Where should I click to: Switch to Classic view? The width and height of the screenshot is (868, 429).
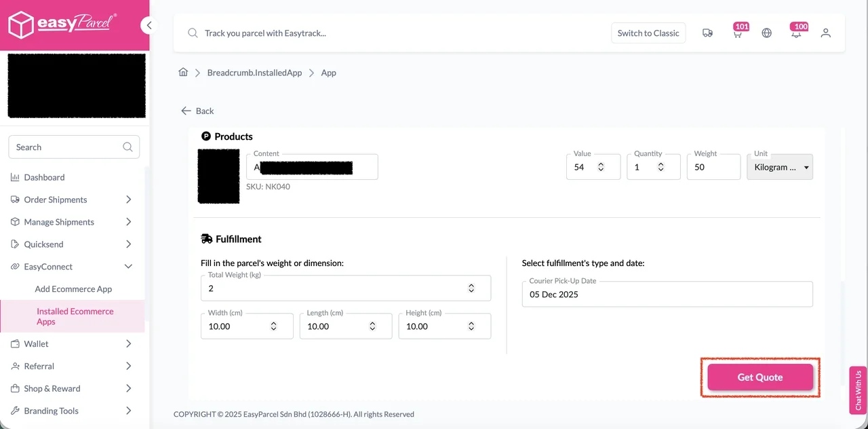(648, 33)
